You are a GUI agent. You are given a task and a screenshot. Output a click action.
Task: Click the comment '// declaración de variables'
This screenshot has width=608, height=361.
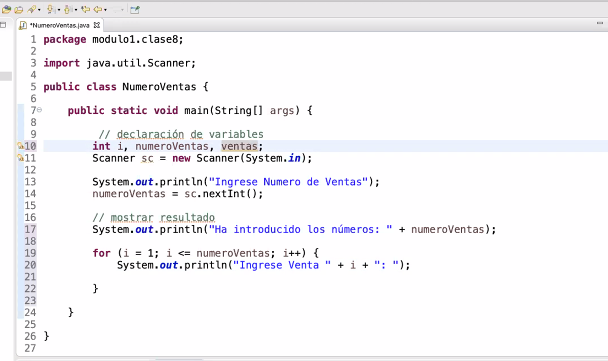click(x=181, y=134)
